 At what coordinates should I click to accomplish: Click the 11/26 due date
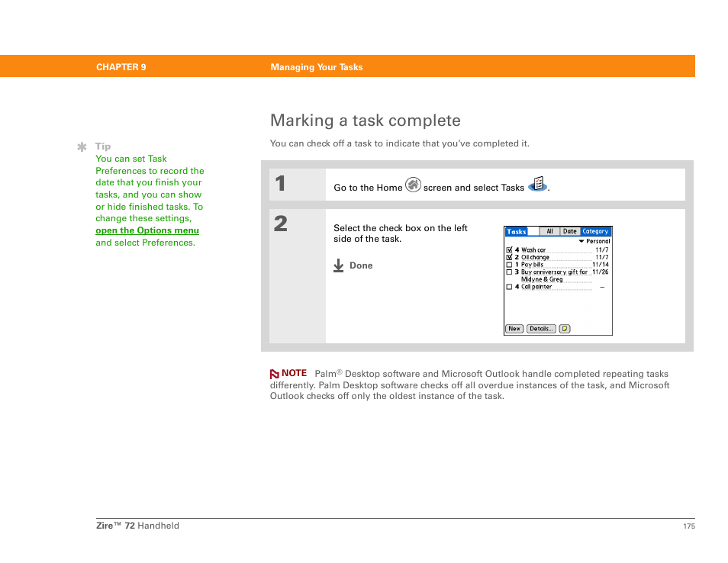[x=601, y=272]
